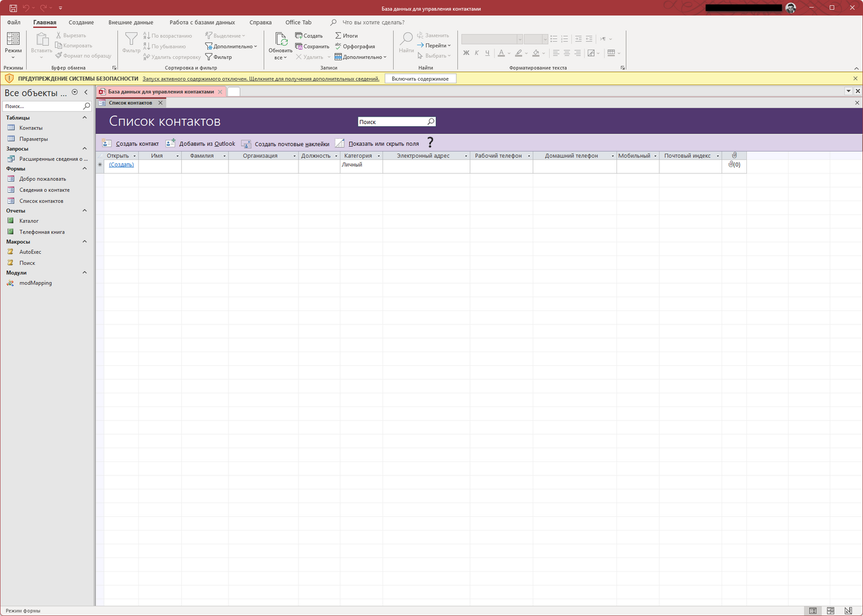
Task: Collapse the Запросы group
Action: 85,149
